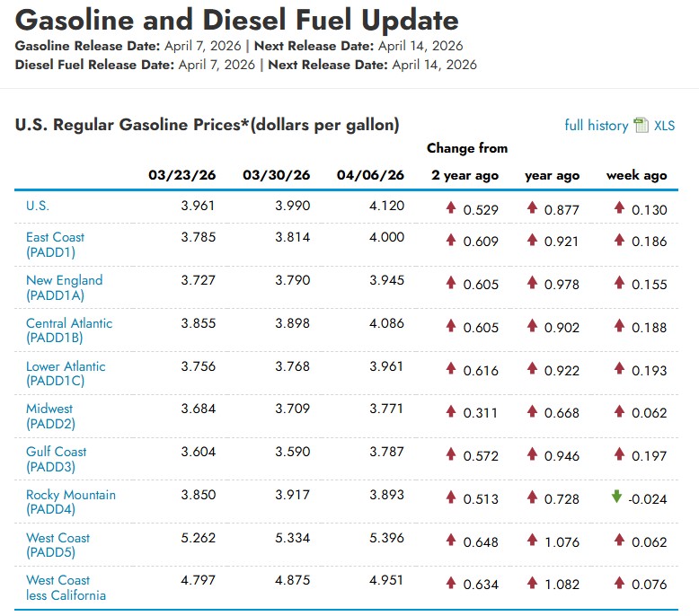Open the full history link
699x616 pixels.
596,126
